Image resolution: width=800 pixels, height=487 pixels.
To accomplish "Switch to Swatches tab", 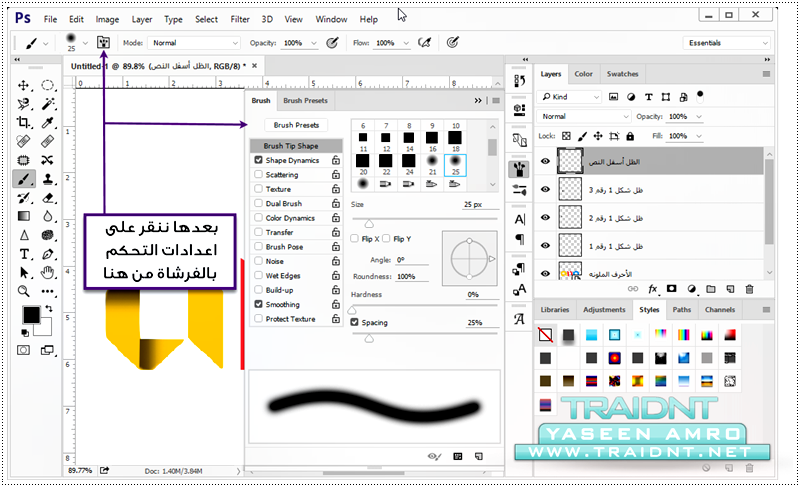I will coord(622,74).
